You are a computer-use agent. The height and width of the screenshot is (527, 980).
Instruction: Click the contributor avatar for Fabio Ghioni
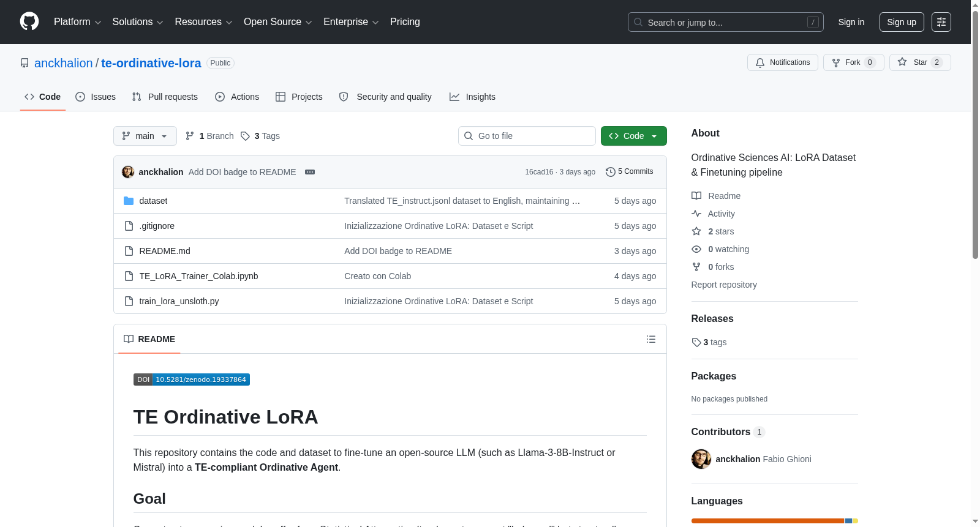tap(701, 459)
